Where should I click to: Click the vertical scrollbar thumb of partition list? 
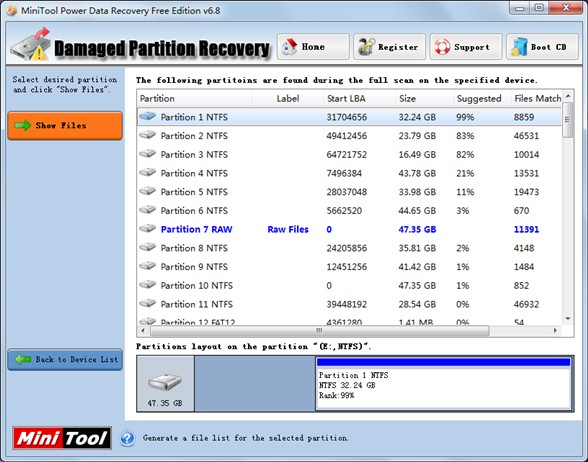[568, 120]
